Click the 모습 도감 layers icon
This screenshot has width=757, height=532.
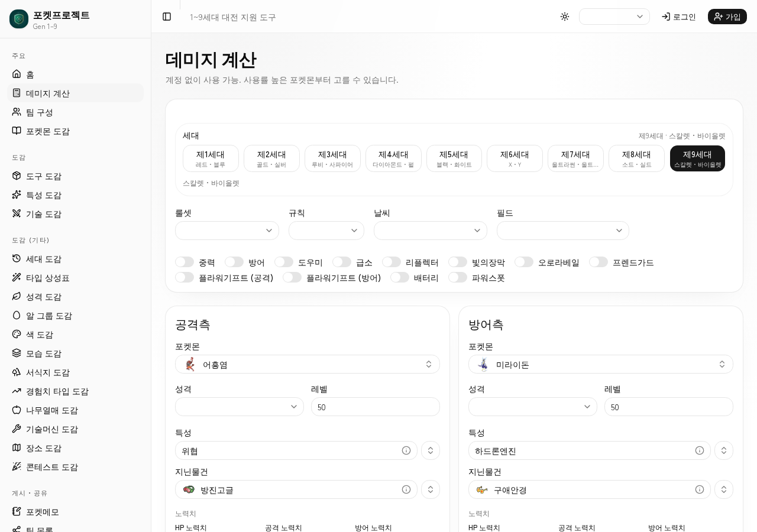coord(17,353)
